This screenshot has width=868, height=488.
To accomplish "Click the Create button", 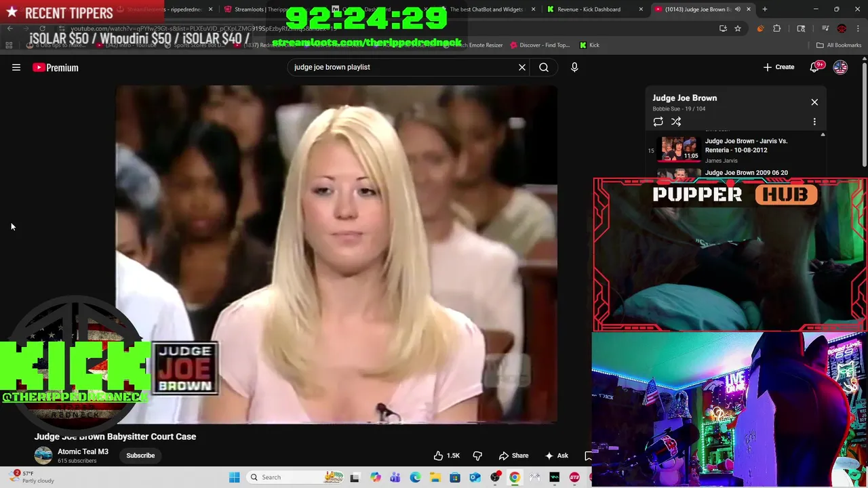I will point(778,67).
